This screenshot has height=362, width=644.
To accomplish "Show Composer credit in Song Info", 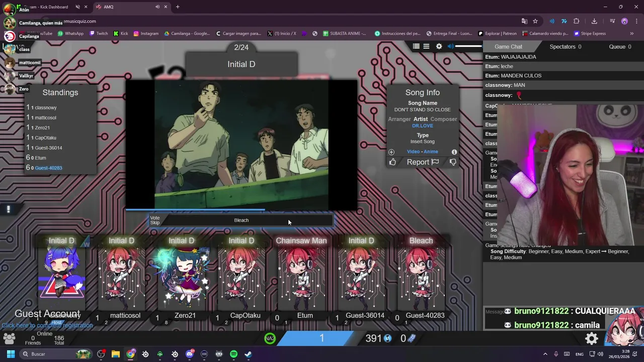I will pos(444,119).
